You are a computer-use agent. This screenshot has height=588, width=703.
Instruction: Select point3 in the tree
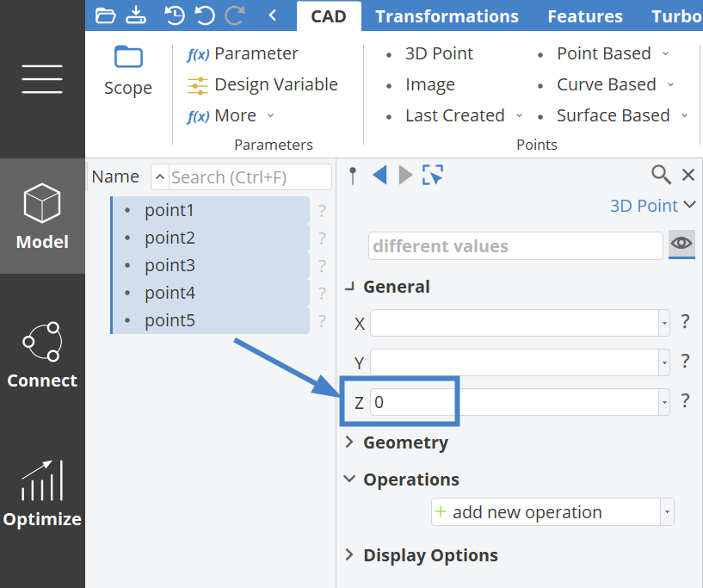pos(211,265)
